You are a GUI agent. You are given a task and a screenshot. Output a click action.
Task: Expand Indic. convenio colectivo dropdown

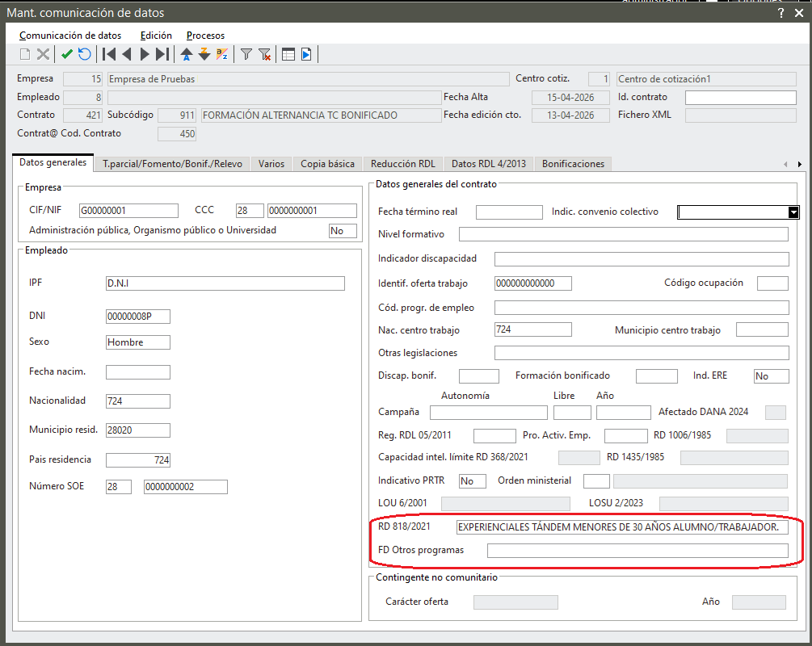[793, 212]
